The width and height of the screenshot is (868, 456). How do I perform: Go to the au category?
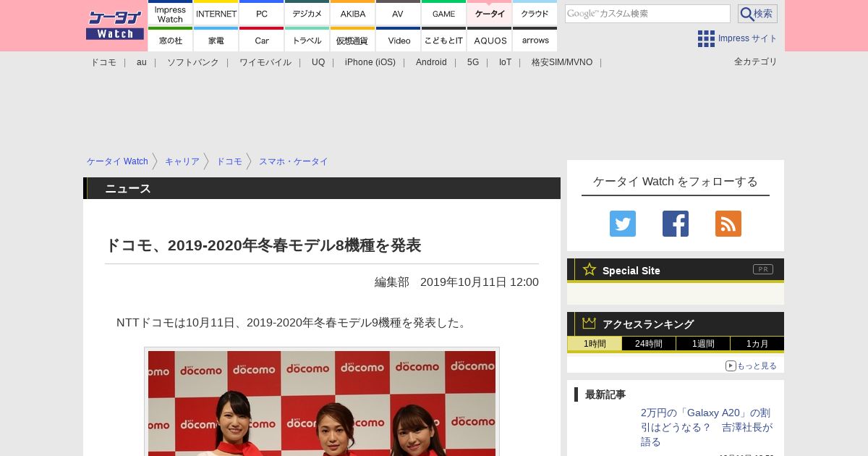click(x=142, y=62)
